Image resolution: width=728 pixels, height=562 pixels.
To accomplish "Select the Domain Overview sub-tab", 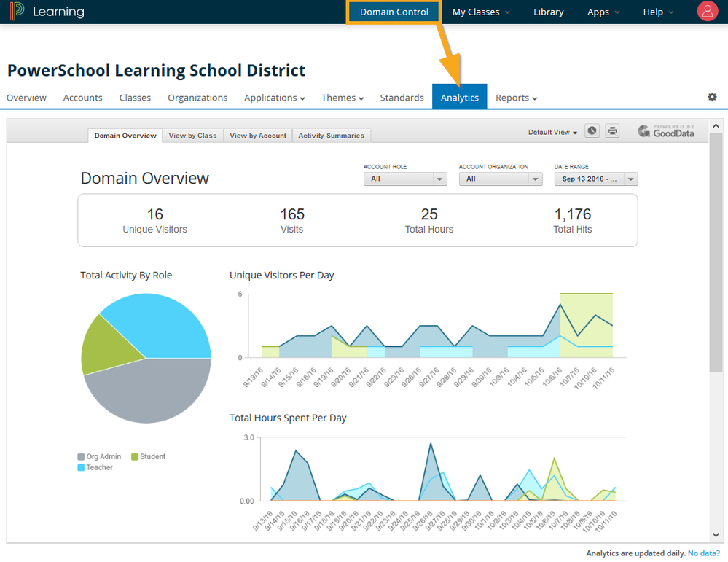I will point(125,136).
